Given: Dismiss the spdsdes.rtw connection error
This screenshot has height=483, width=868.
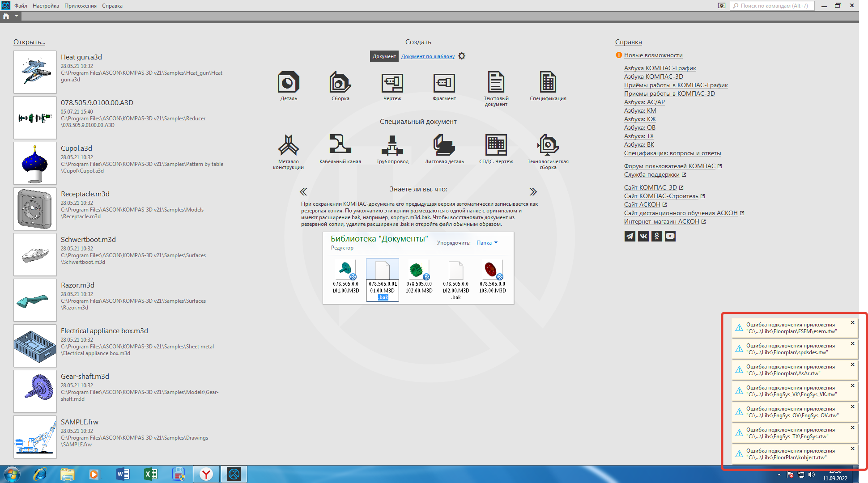Looking at the screenshot, I should tap(852, 343).
